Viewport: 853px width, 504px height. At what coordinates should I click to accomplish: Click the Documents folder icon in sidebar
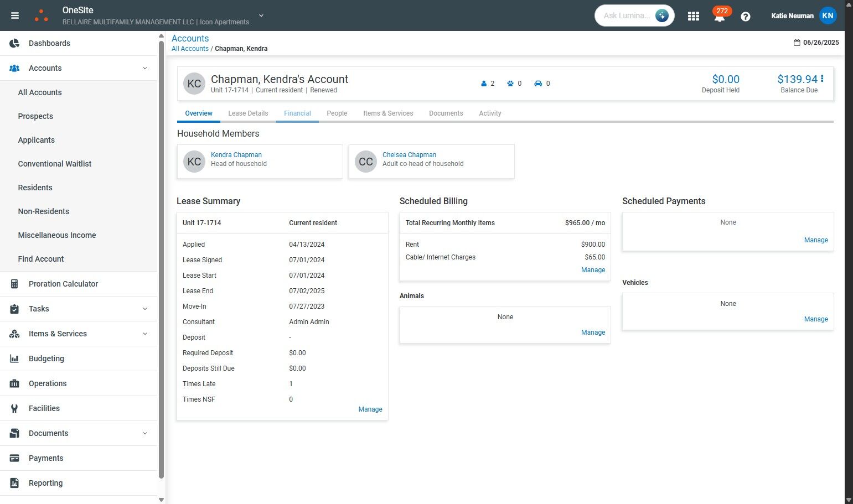point(15,433)
